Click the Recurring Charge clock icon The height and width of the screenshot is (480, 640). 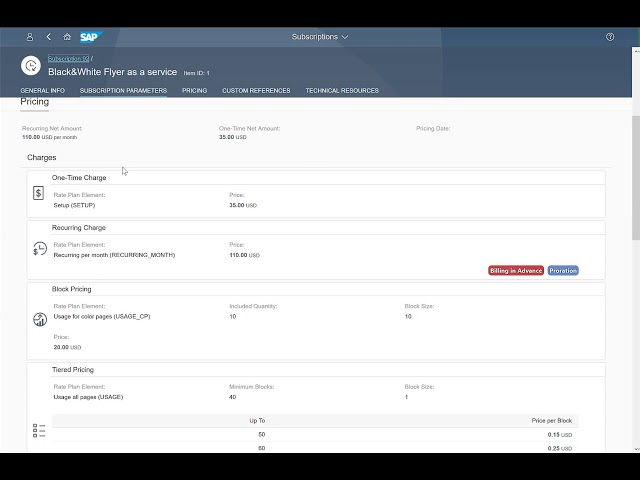tap(40, 249)
